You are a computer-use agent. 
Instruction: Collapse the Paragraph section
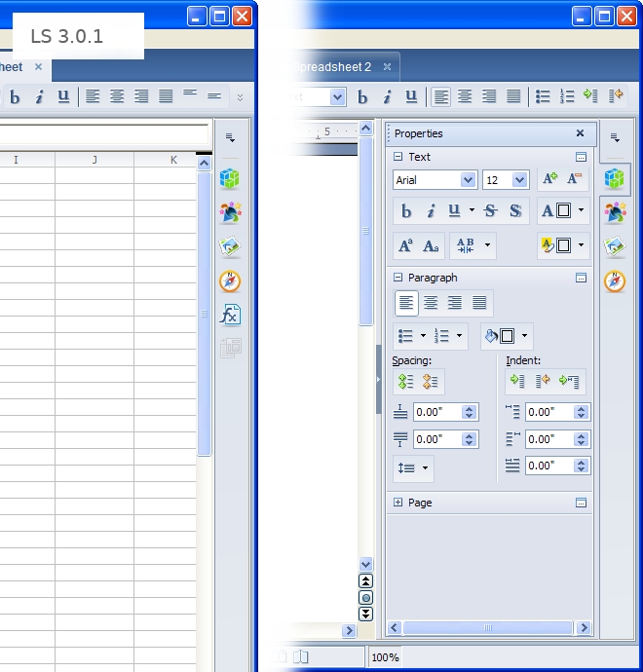[397, 278]
